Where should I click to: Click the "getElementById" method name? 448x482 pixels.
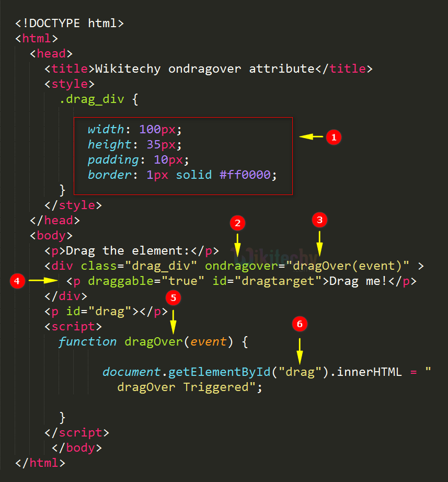click(220, 372)
